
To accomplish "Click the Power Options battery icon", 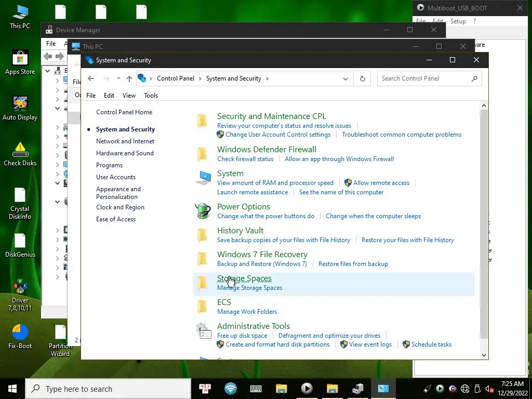I will [x=203, y=211].
